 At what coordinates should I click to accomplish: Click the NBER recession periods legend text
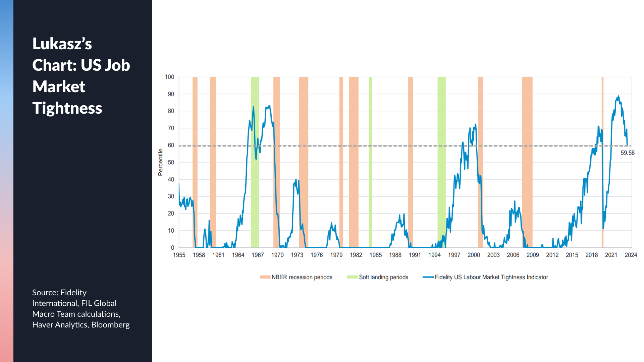302,277
